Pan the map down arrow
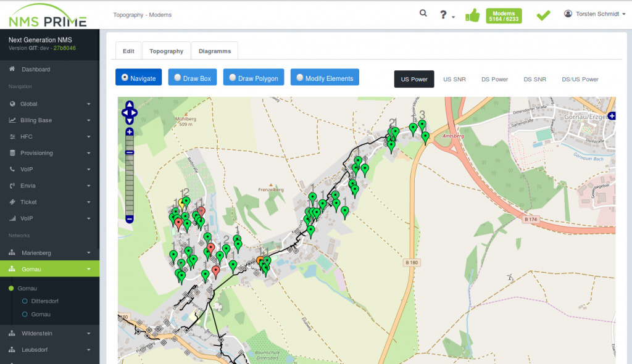 coord(130,121)
